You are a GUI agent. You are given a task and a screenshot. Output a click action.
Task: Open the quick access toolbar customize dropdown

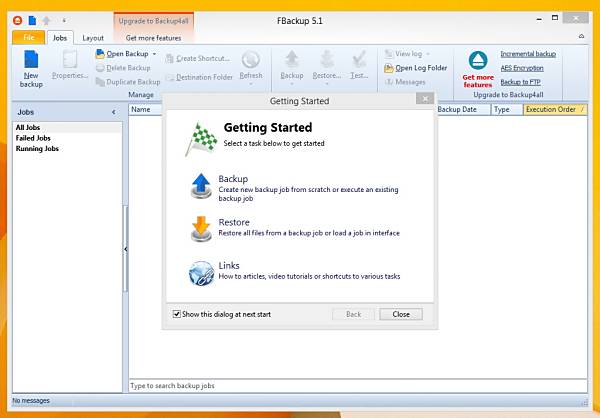[x=64, y=20]
